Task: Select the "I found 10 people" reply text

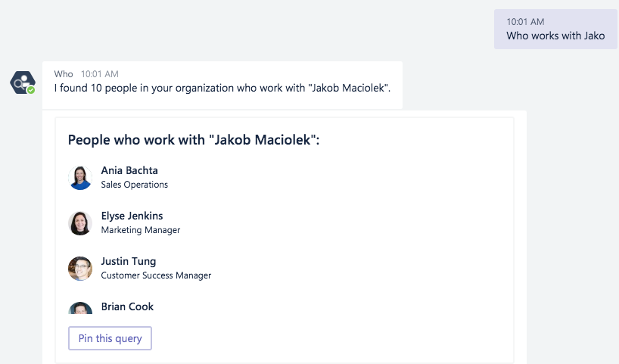Action: (222, 89)
